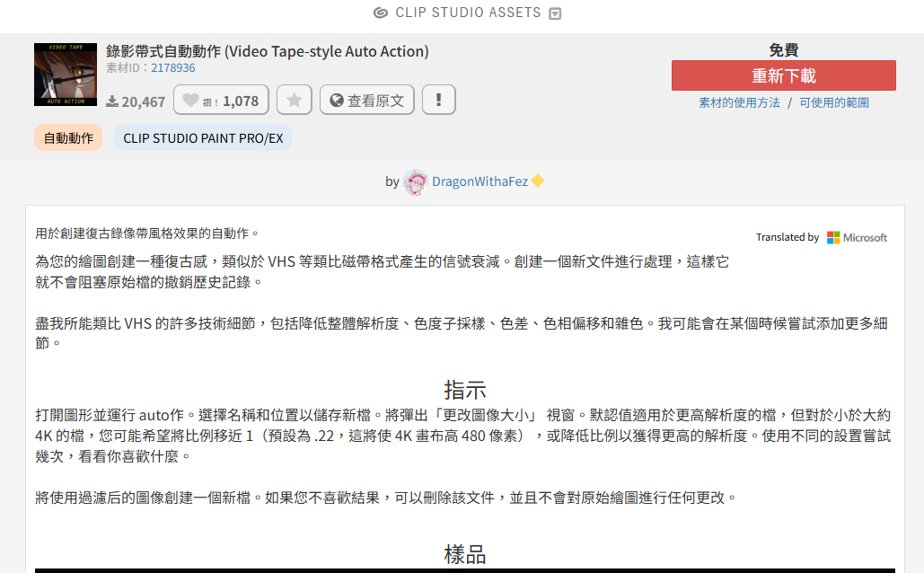Image resolution: width=924 pixels, height=573 pixels.
Task: Open the CLIP STUDIO ASSETS title link
Action: [x=468, y=13]
